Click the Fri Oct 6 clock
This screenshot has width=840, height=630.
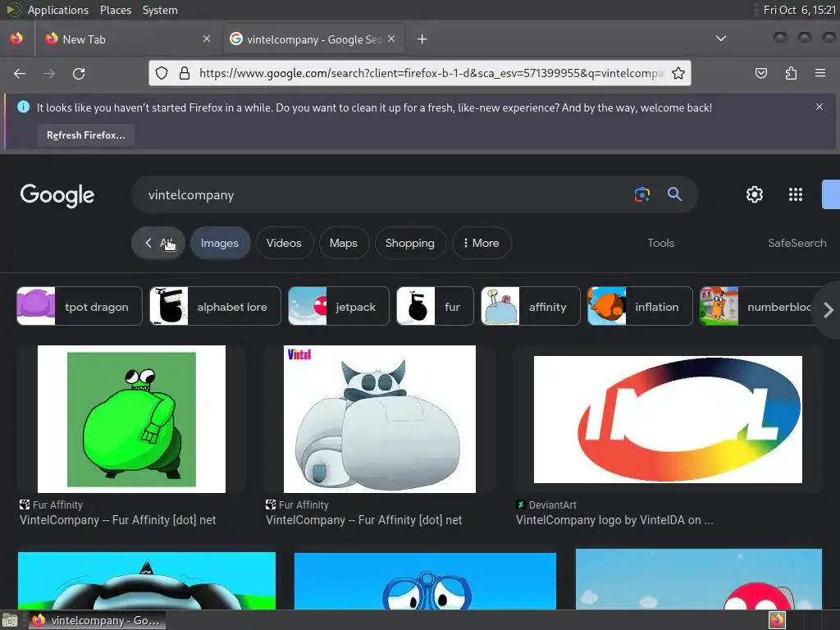click(x=799, y=10)
